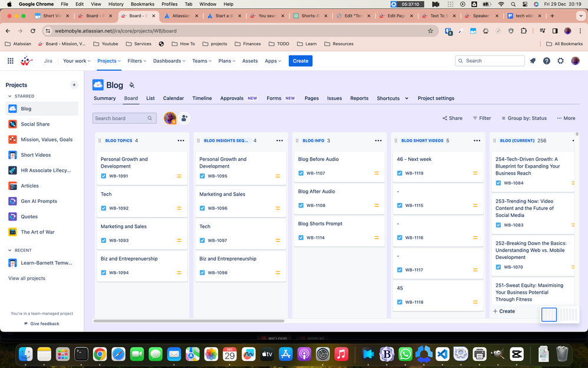Switch to the Timeline tab
Viewport: 588px width, 368px height.
click(x=202, y=98)
